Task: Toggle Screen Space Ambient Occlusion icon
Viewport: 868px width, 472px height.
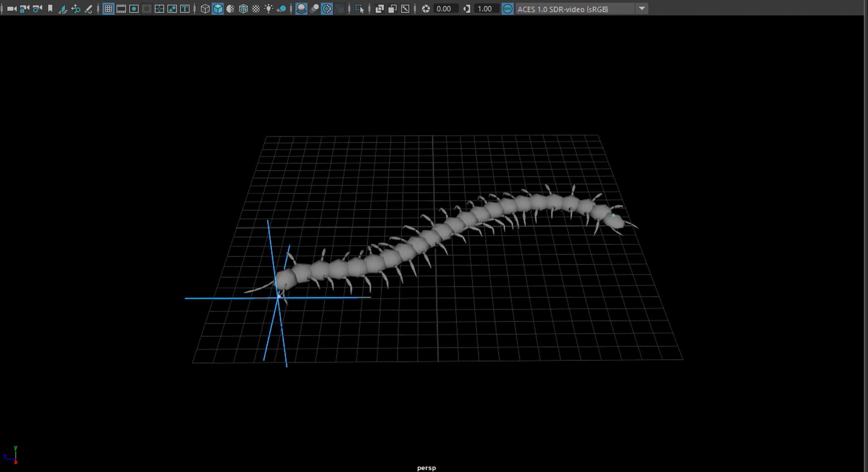Action: (x=301, y=9)
